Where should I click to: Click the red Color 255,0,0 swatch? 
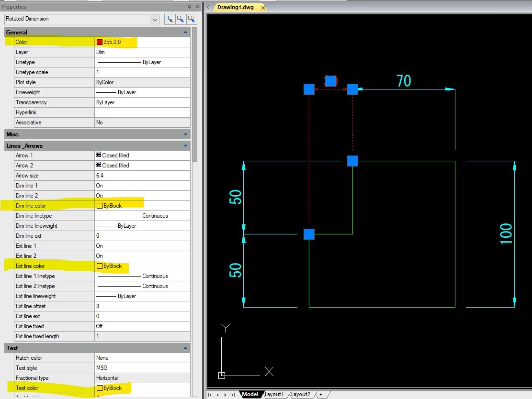pos(100,42)
